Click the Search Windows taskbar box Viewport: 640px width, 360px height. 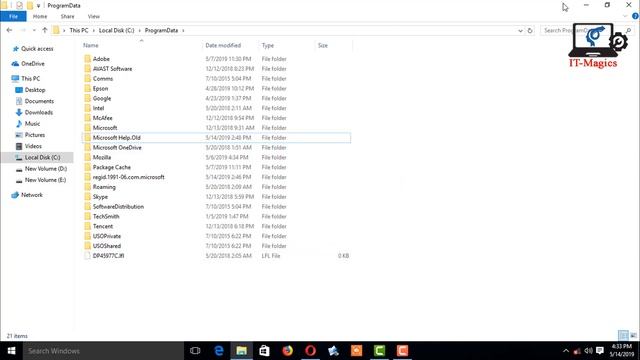tap(103, 351)
